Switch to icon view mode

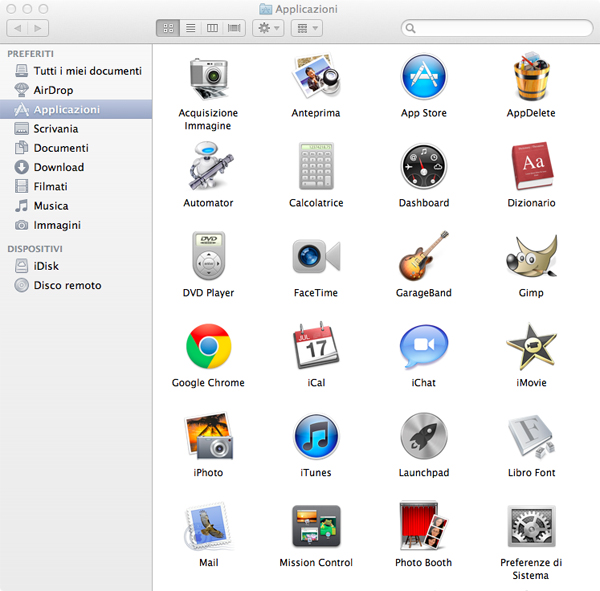[168, 28]
